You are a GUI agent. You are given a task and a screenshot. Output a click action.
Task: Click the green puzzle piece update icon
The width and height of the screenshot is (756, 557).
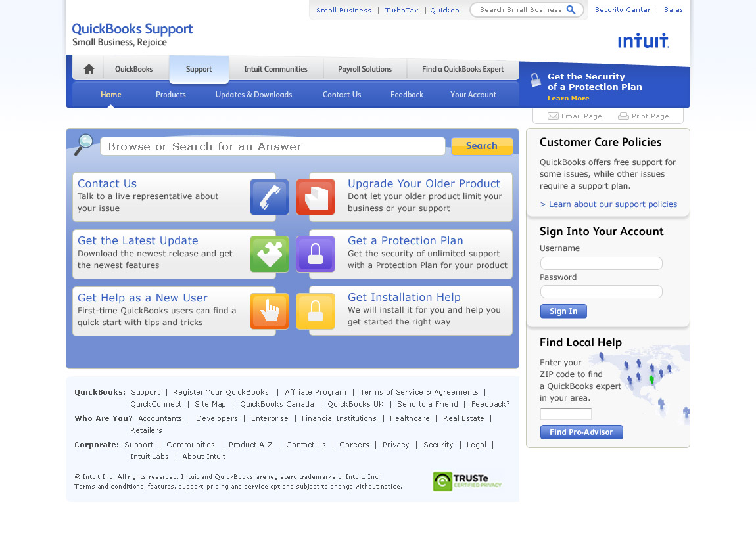click(x=270, y=254)
